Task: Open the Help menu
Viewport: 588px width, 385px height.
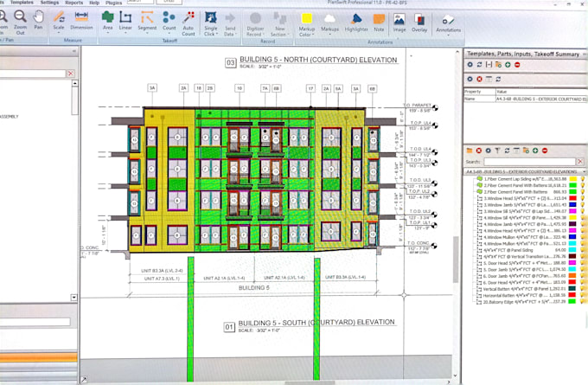Action: 94,3
